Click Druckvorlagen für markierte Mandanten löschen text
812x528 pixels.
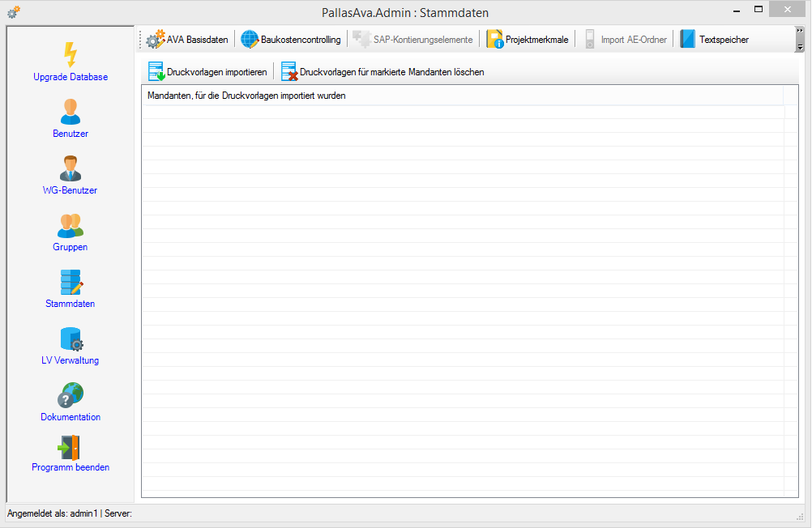[x=392, y=72]
